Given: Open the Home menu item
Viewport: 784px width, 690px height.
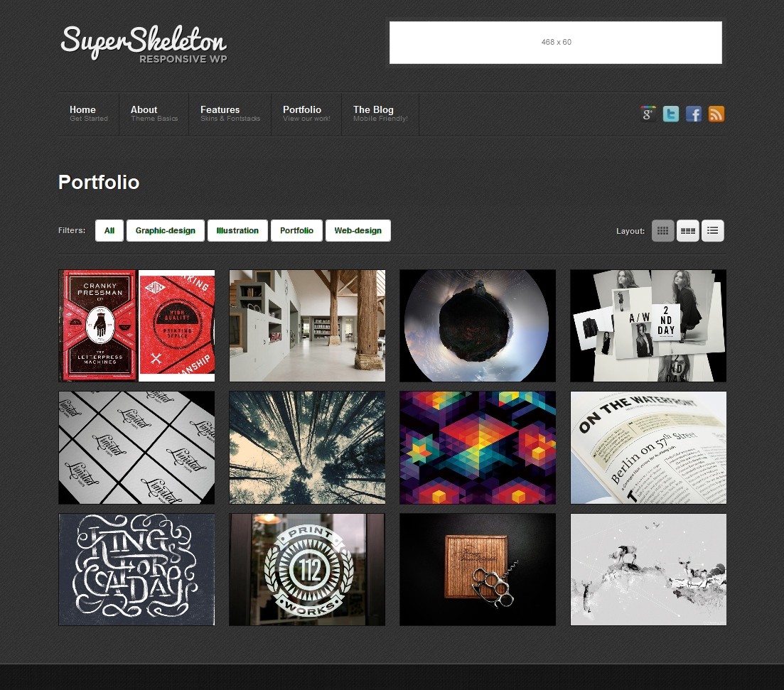Looking at the screenshot, I should coord(89,114).
